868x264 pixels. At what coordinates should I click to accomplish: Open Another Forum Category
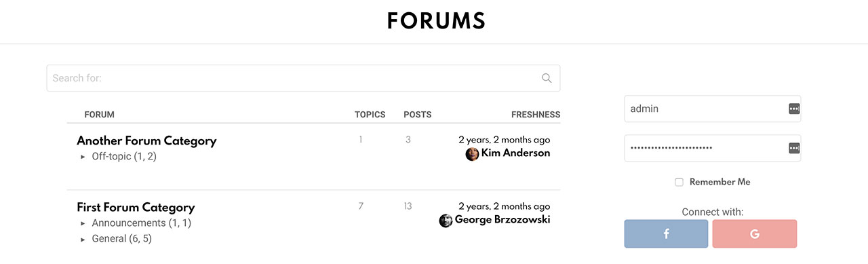146,141
